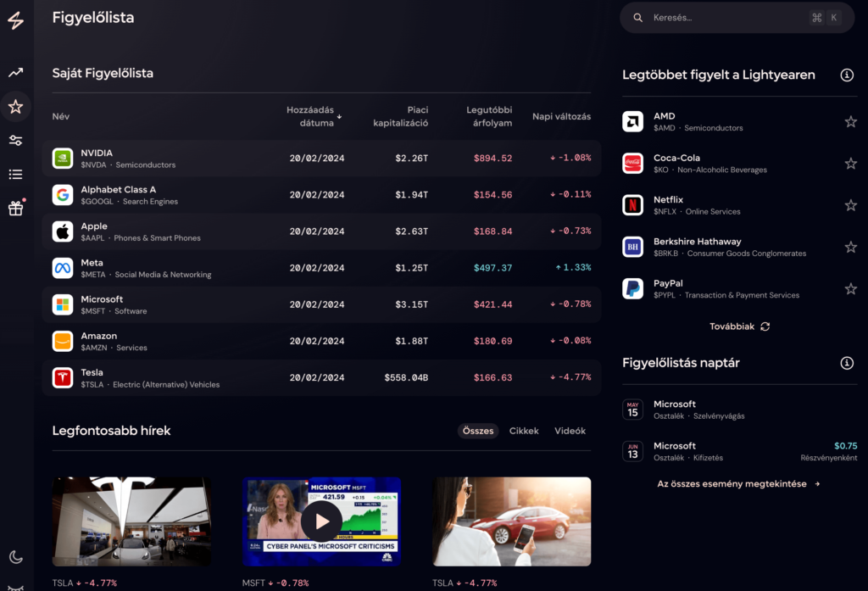Play the Microsoft MSFT news video
The image size is (868, 591).
pyautogui.click(x=321, y=521)
